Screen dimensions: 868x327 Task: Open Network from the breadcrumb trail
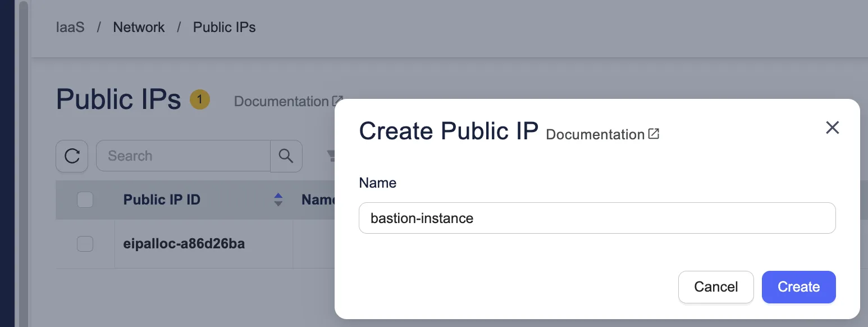click(x=139, y=27)
